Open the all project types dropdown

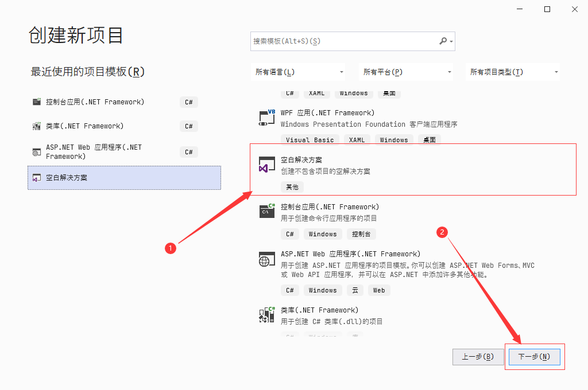pos(513,72)
